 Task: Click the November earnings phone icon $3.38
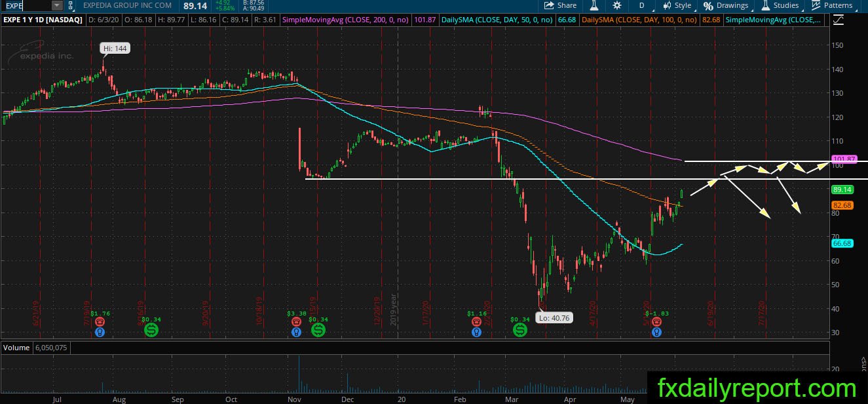[296, 322]
